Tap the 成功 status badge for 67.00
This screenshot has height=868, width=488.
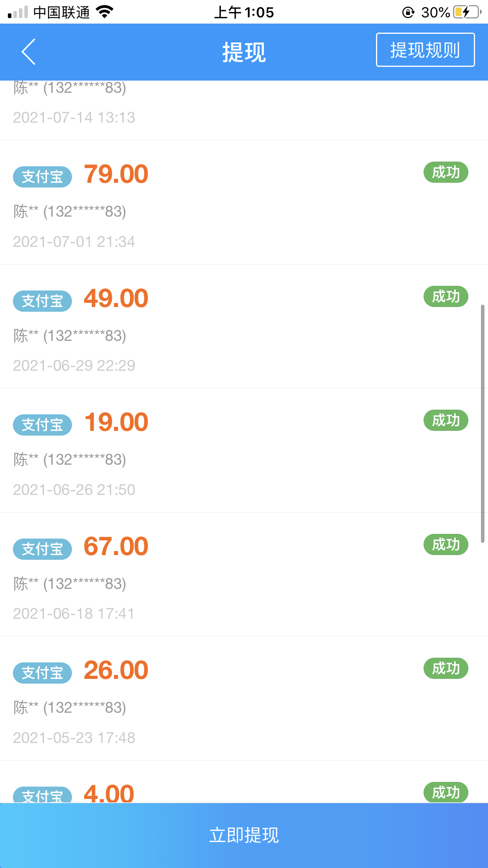click(446, 544)
